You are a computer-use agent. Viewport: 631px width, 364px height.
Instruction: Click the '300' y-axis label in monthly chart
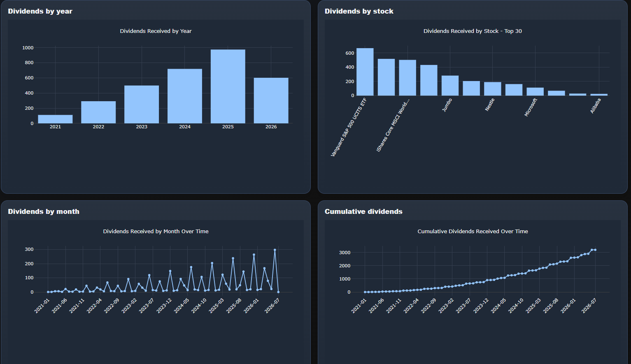pyautogui.click(x=29, y=249)
